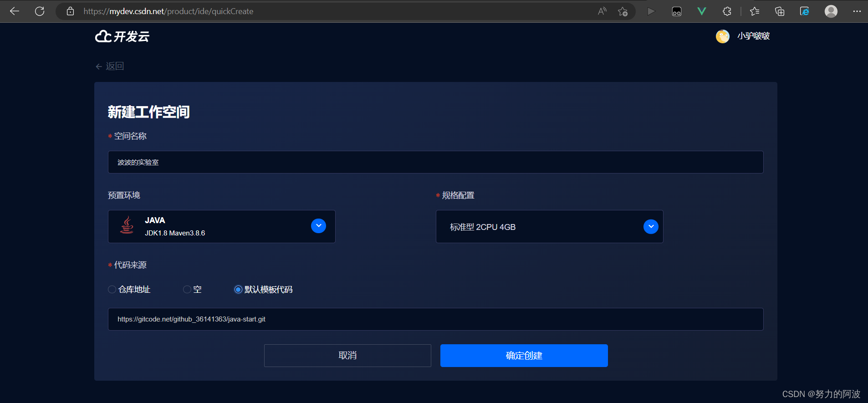Viewport: 868px width, 403px height.
Task: View site info via the lock icon
Action: [x=70, y=11]
